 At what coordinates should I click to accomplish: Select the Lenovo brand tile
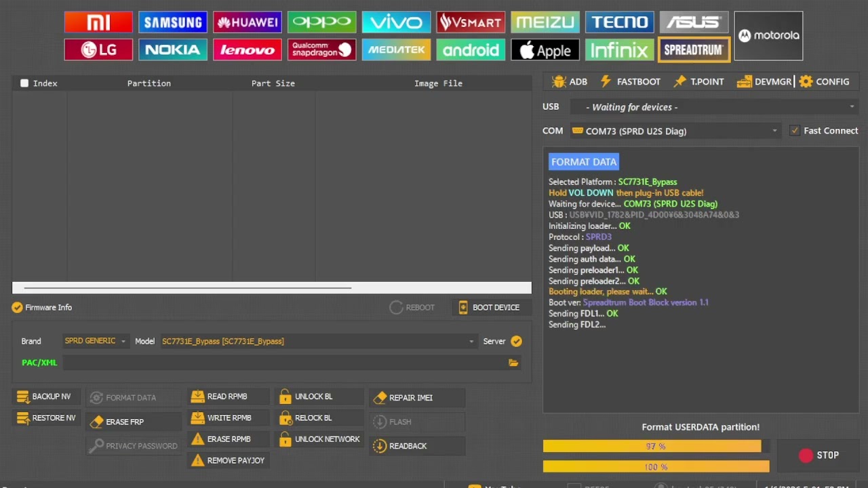pos(248,49)
